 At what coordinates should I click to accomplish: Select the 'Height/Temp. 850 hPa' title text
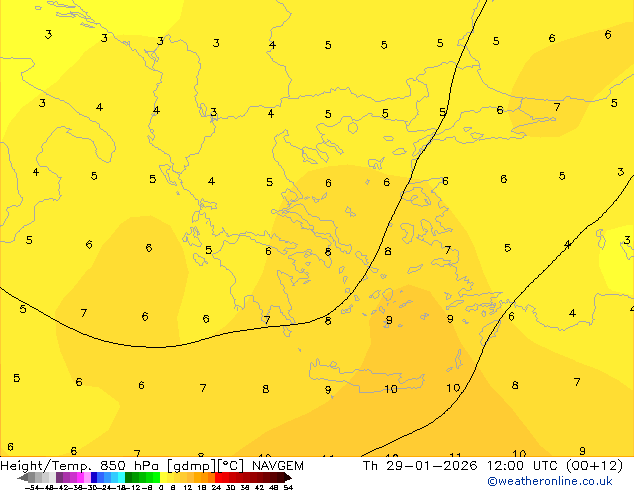[x=79, y=466]
